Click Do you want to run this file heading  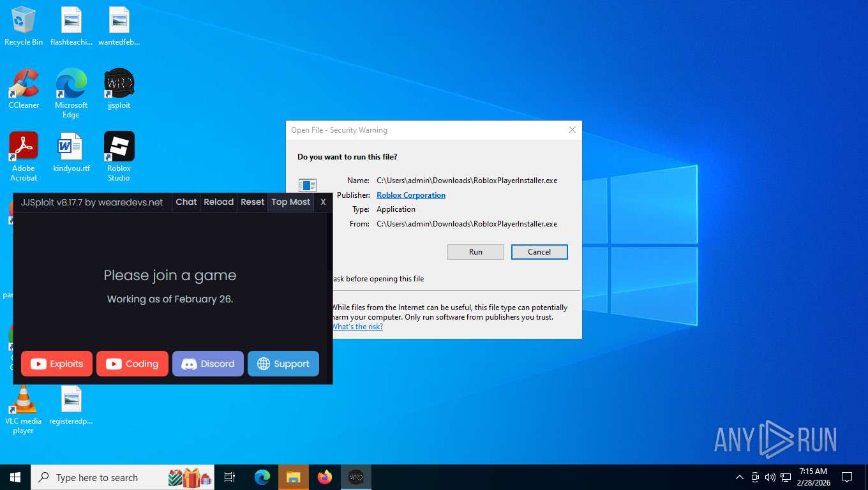[347, 156]
